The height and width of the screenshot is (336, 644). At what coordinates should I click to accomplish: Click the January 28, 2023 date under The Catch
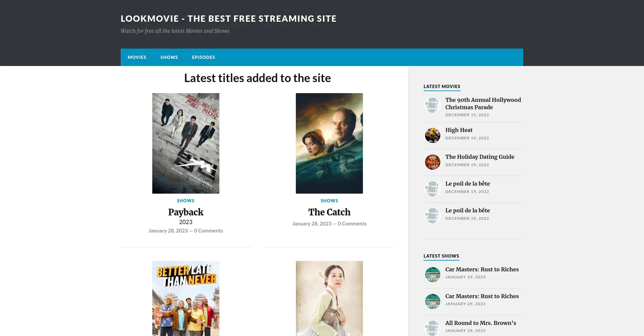pyautogui.click(x=312, y=224)
